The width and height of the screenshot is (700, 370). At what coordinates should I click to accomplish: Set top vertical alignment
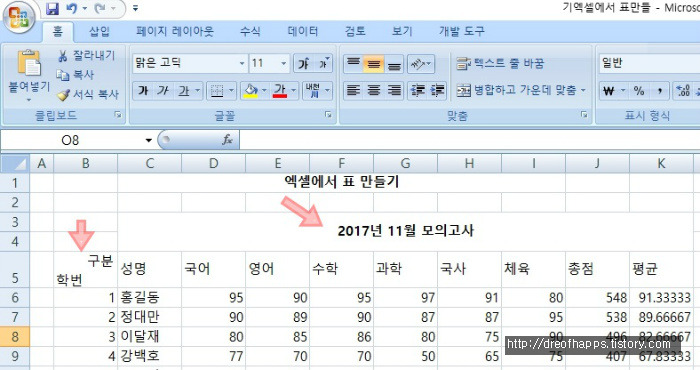pyautogui.click(x=353, y=64)
